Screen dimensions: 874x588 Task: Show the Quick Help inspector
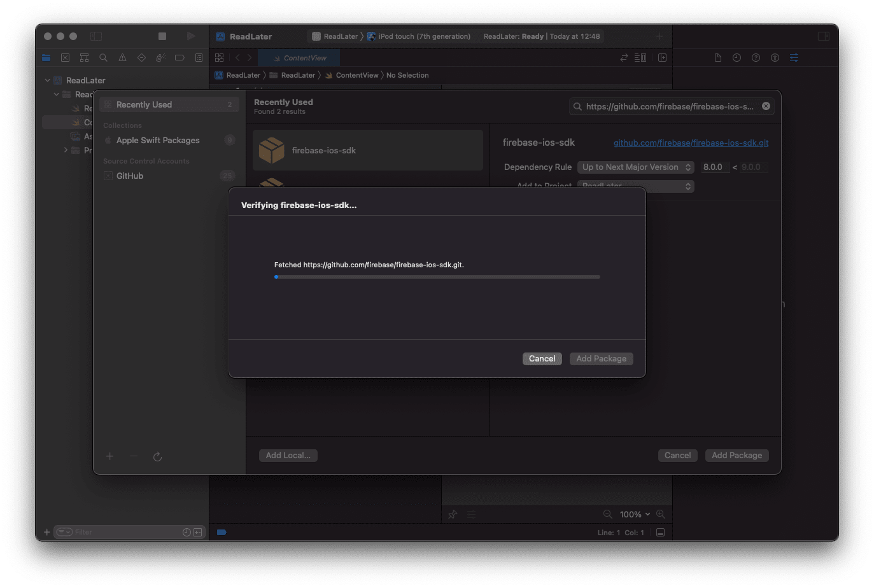[756, 57]
